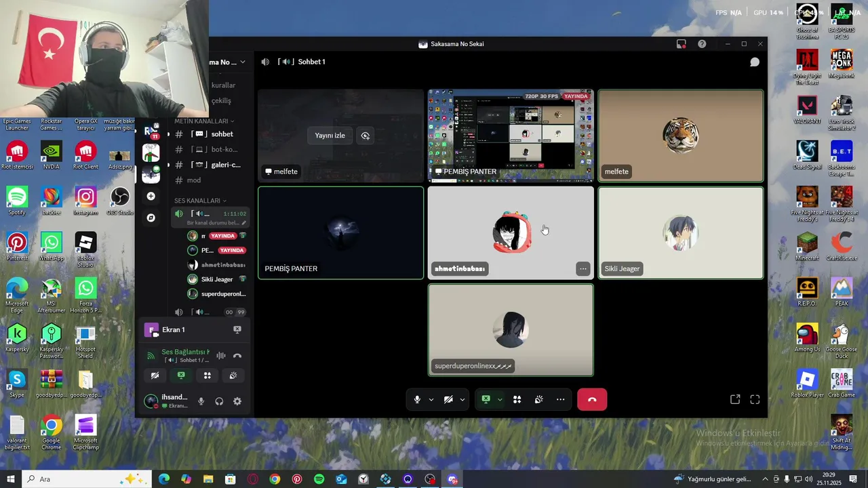Select superduperonl... in voice member list
Viewport: 868px width, 488px height.
point(216,294)
